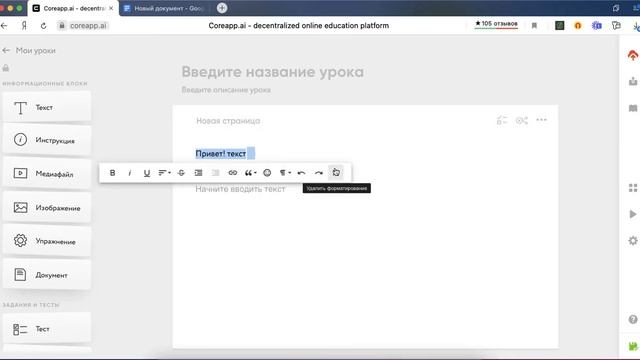Open the page more-options ellipsis menu

541,120
